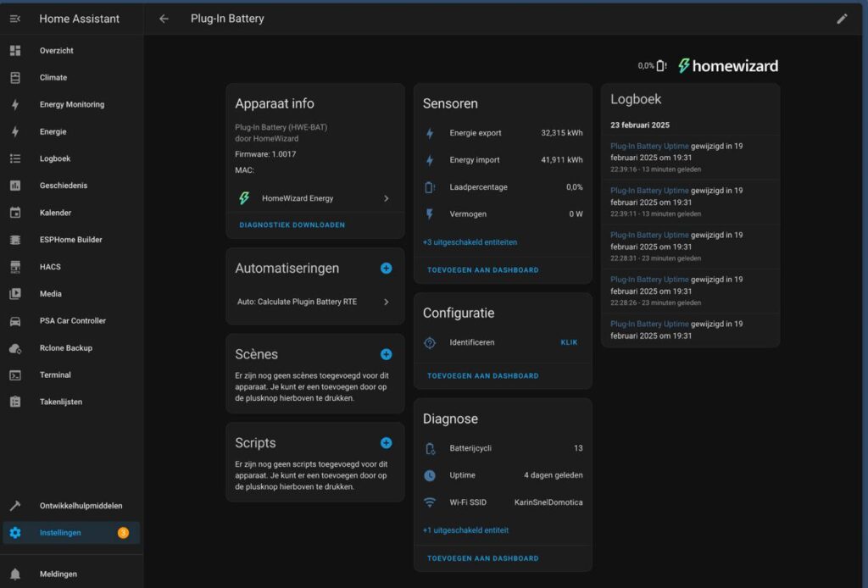Add a new script with plus icon

(x=387, y=443)
